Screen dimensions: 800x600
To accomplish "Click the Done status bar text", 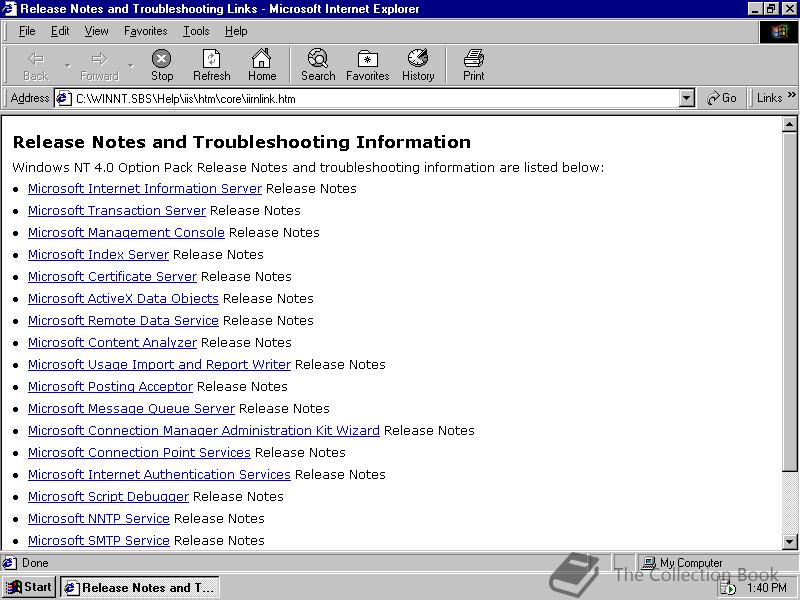I will click(x=35, y=563).
